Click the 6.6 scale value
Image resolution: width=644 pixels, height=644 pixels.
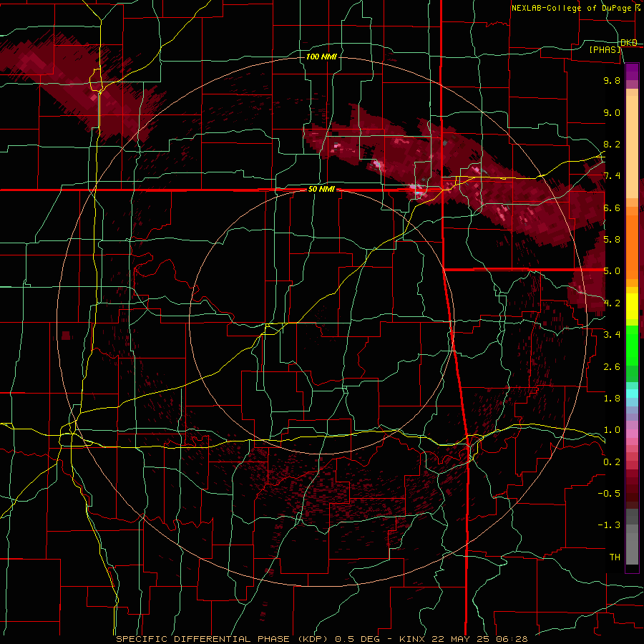click(612, 208)
